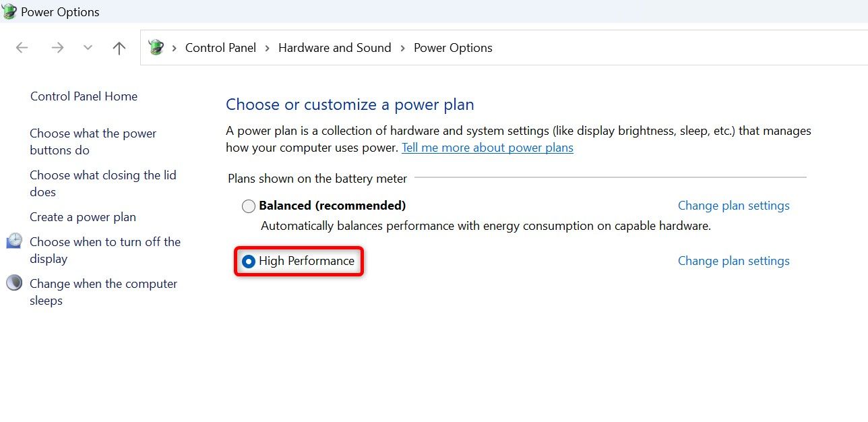Change plan settings for High Performance

coord(733,261)
